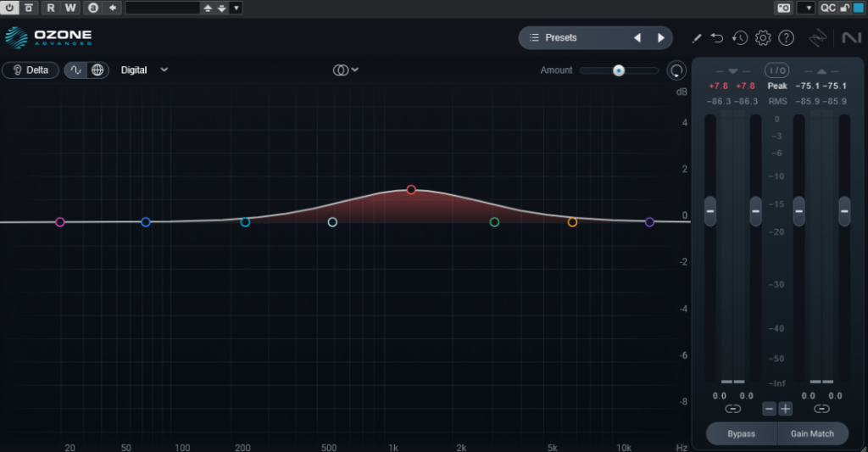Click the reset circle icon beside Amount
Image resolution: width=868 pixels, height=452 pixels.
676,70
